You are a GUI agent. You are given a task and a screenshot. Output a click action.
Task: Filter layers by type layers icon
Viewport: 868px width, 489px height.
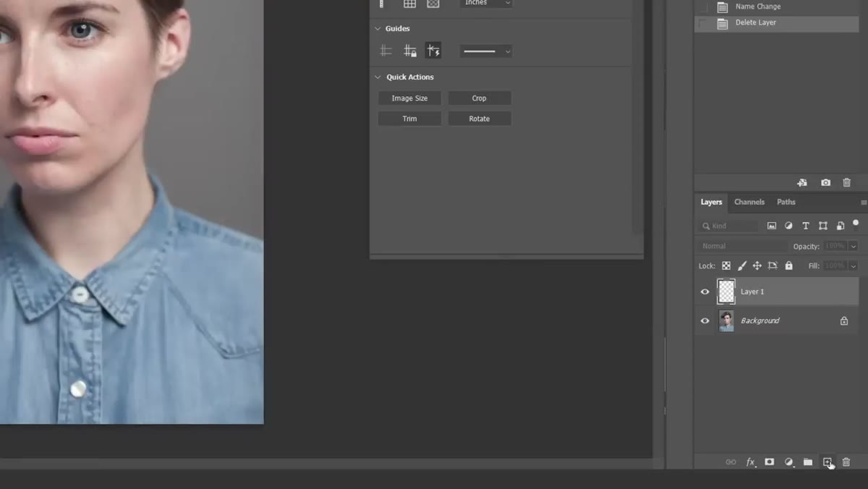coord(806,226)
